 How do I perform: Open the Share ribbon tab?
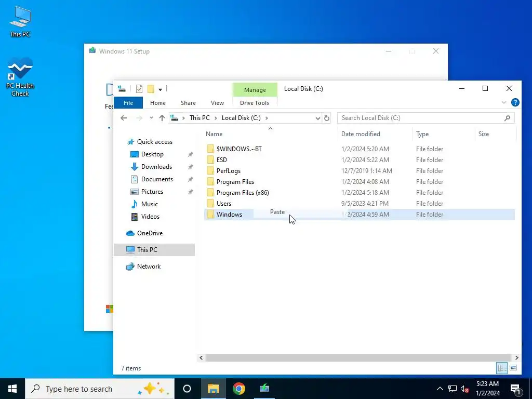pyautogui.click(x=188, y=103)
